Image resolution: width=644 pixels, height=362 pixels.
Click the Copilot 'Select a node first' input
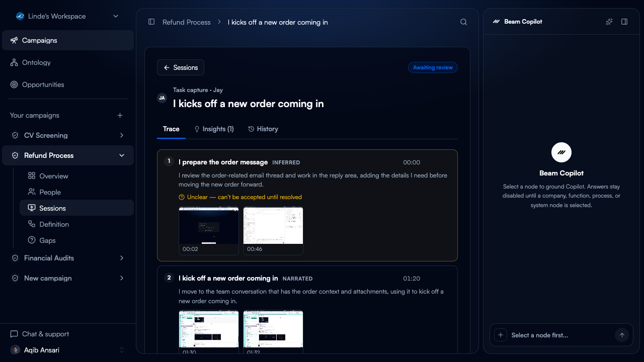pyautogui.click(x=561, y=335)
